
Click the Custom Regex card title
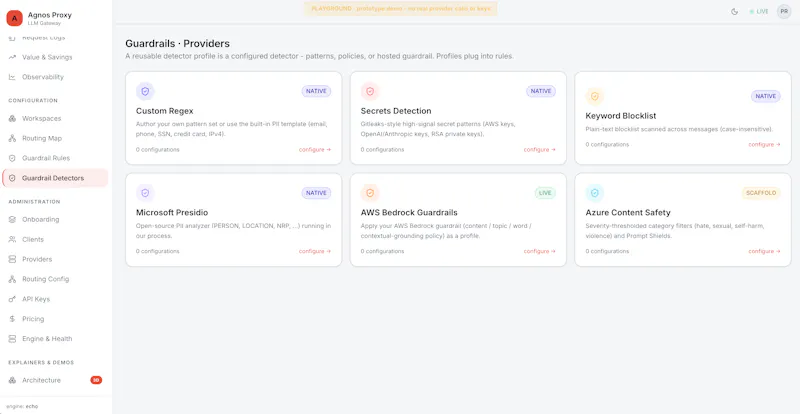[x=165, y=111]
